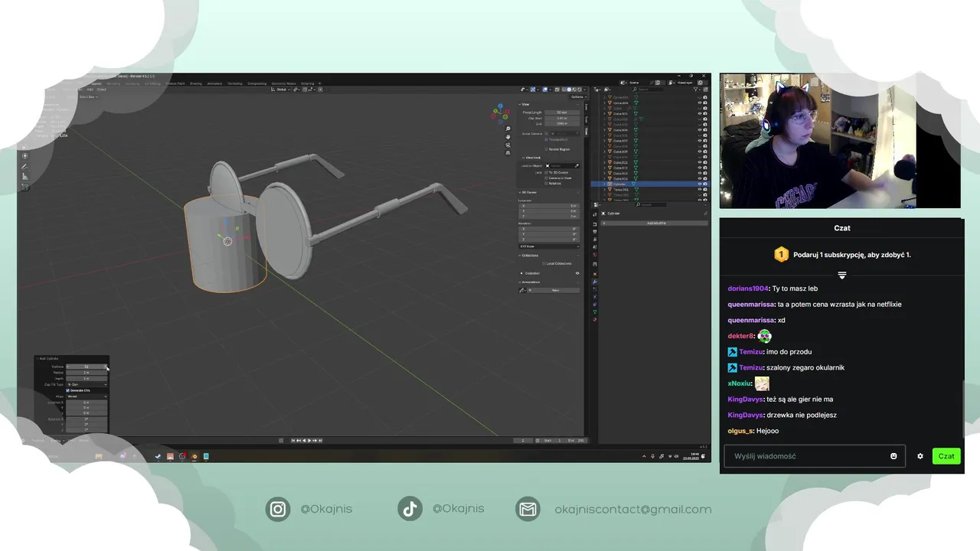980x551 pixels.
Task: Toggle Lock To 3D Cursor checkbox
Action: coord(547,172)
